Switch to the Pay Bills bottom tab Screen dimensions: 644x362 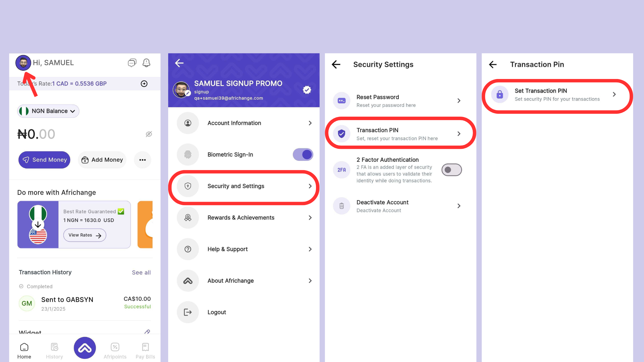(x=145, y=351)
